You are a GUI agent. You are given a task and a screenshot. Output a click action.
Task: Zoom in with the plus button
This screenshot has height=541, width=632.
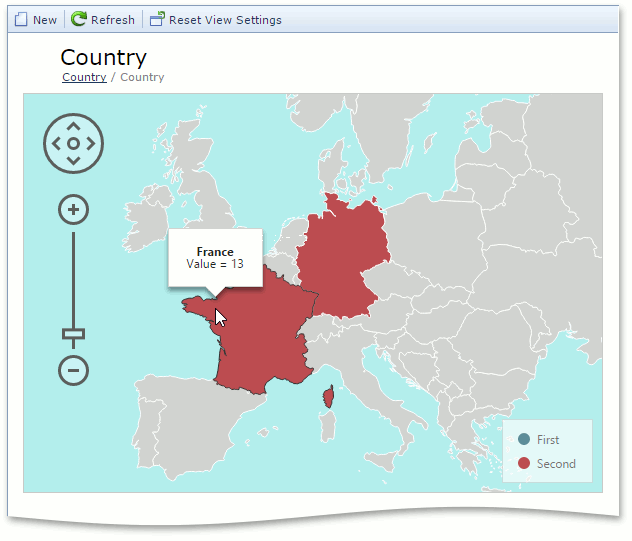tap(73, 210)
